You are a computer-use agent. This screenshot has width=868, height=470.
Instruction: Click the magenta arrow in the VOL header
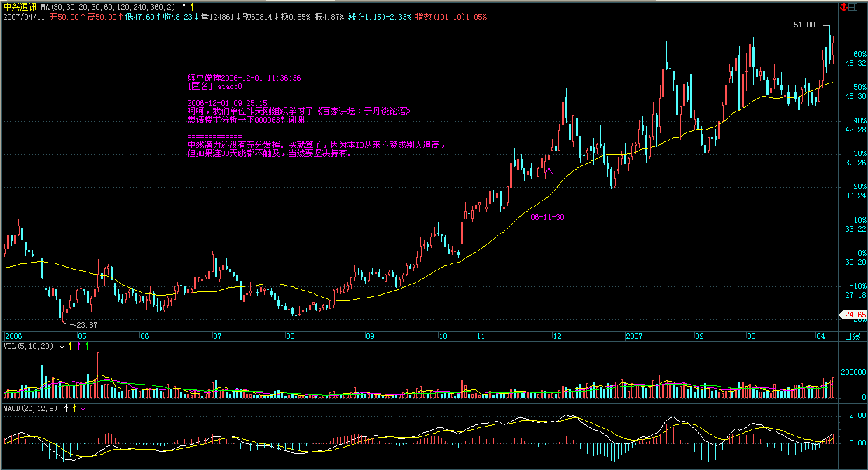click(78, 346)
